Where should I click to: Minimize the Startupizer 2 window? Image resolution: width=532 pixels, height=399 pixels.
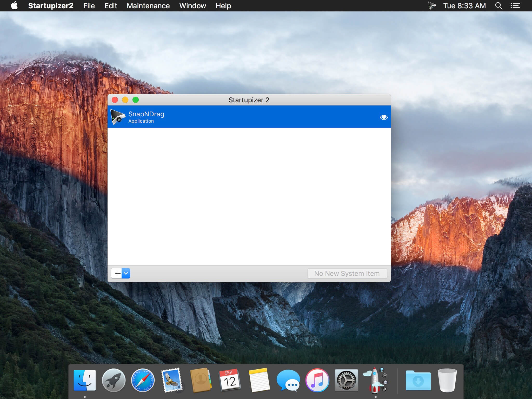[x=125, y=100]
